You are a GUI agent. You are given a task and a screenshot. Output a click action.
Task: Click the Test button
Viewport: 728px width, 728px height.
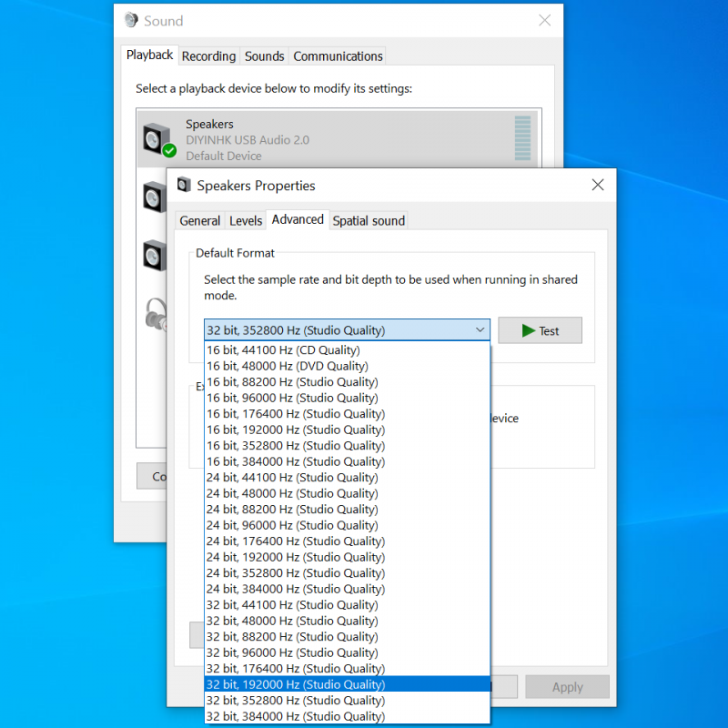540,330
